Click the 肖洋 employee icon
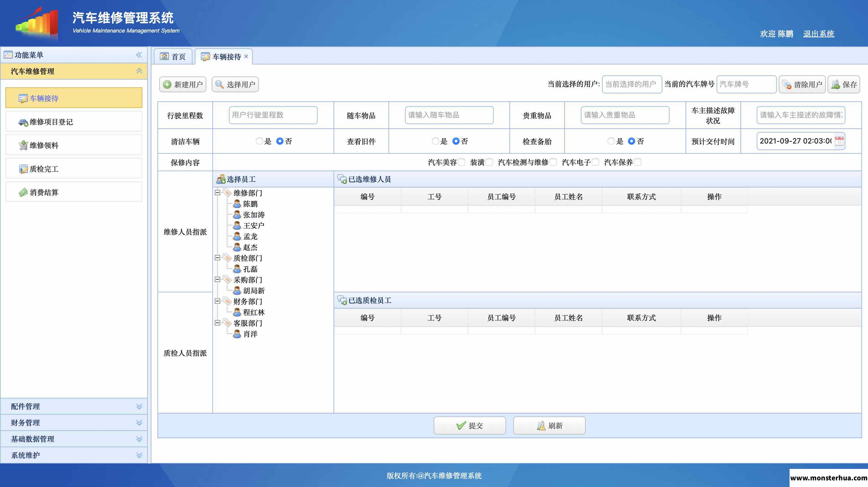 (x=237, y=334)
